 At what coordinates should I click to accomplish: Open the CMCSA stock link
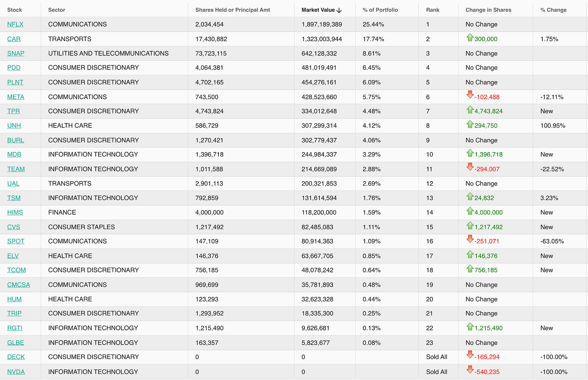(19, 284)
